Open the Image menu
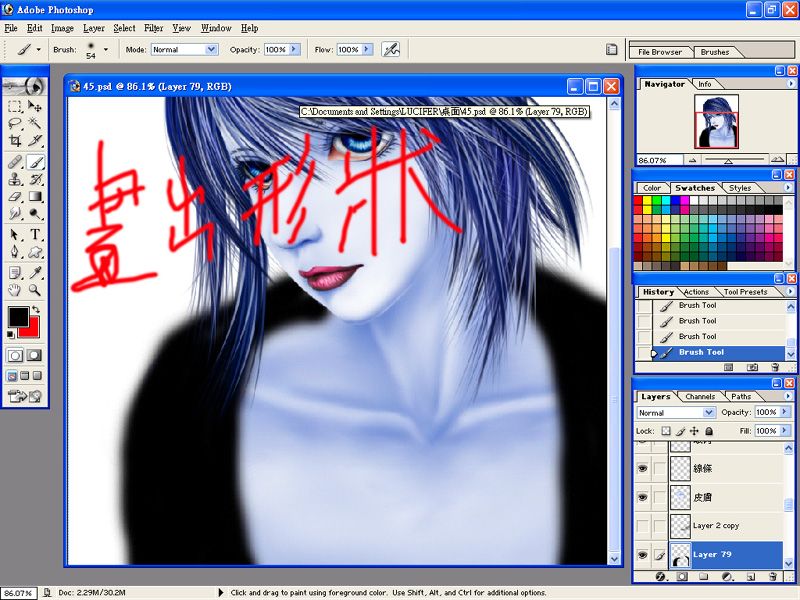Viewport: 800px width, 600px height. [62, 28]
